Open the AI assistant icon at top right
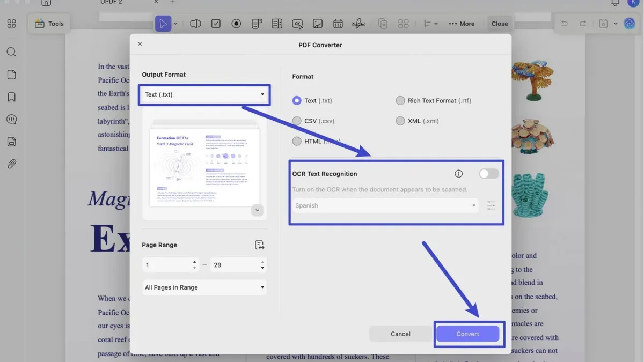Image resolution: width=644 pixels, height=362 pixels. [x=629, y=24]
